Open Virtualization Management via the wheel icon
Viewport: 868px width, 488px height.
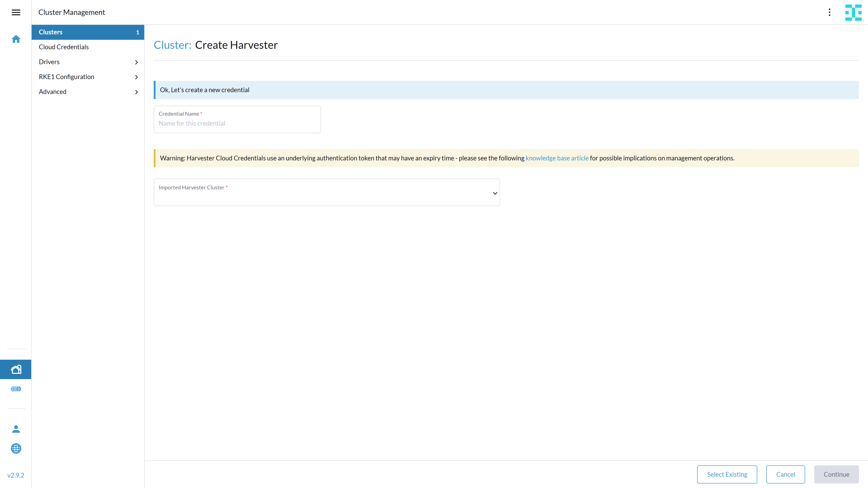click(16, 389)
